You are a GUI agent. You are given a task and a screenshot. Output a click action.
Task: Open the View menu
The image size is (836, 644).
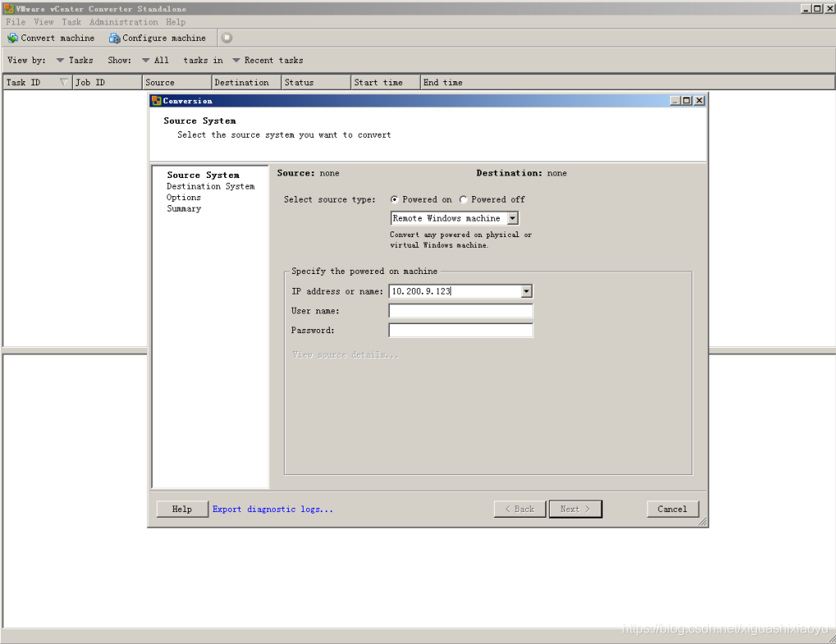click(43, 22)
